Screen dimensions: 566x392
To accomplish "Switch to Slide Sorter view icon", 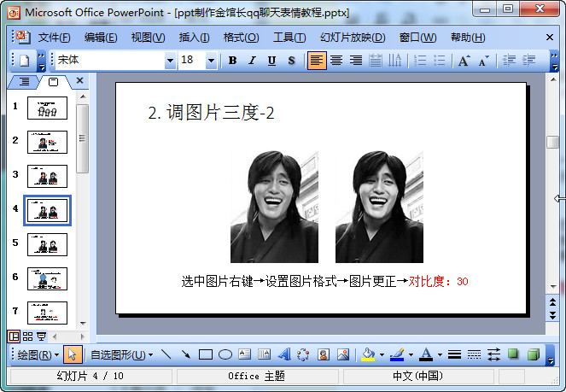I will coord(27,336).
